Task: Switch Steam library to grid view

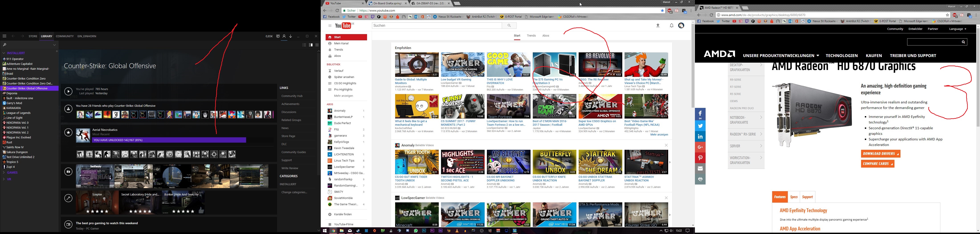Action: click(x=317, y=45)
